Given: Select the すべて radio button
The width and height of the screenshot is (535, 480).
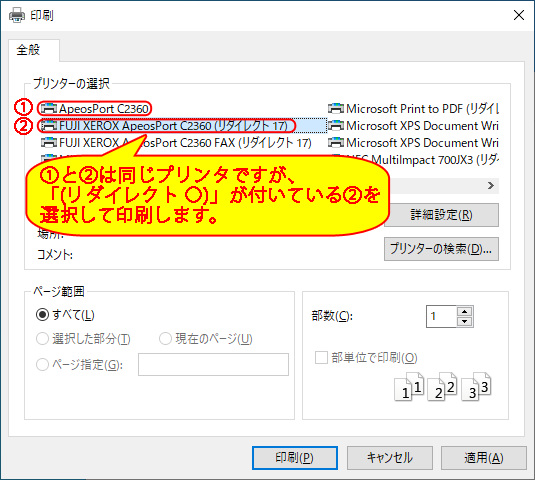Looking at the screenshot, I should (x=42, y=315).
